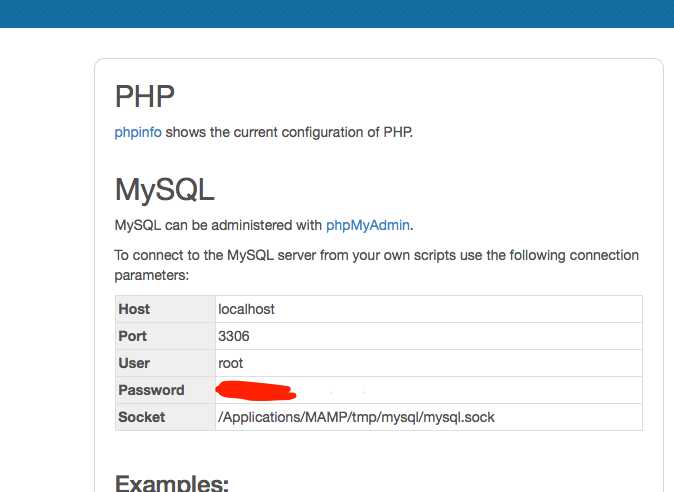This screenshot has height=492, width=674.
Task: Select the root user value
Action: 230,363
